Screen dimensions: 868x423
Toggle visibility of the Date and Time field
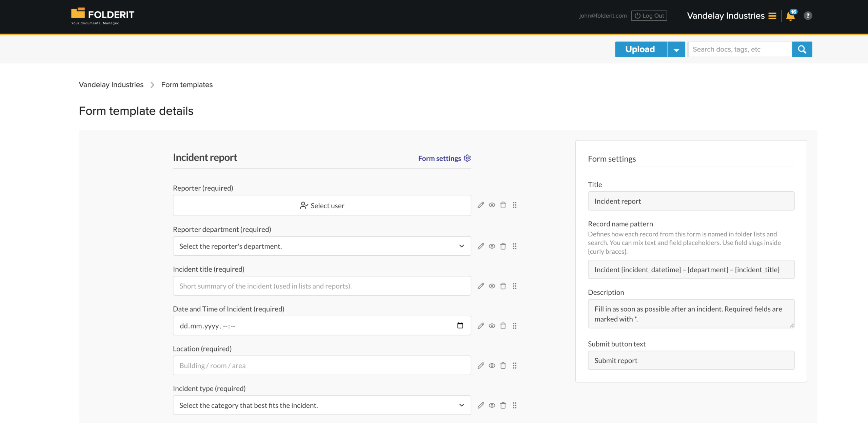tap(492, 326)
